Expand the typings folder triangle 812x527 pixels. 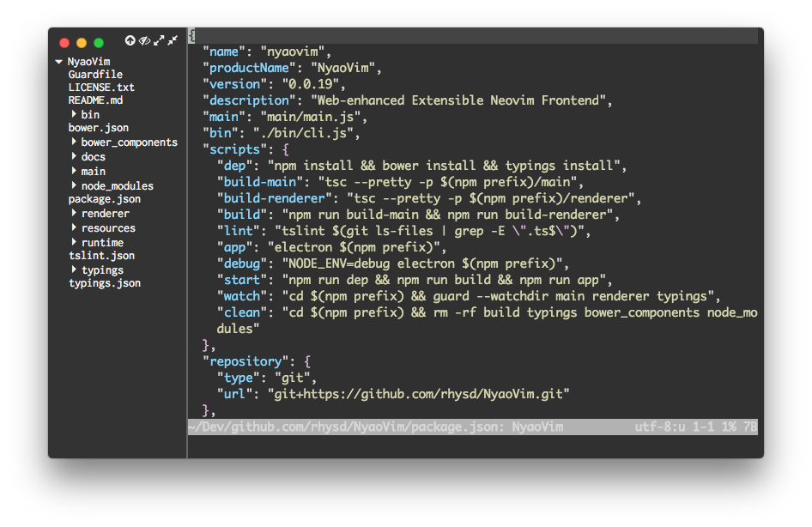[x=74, y=270]
